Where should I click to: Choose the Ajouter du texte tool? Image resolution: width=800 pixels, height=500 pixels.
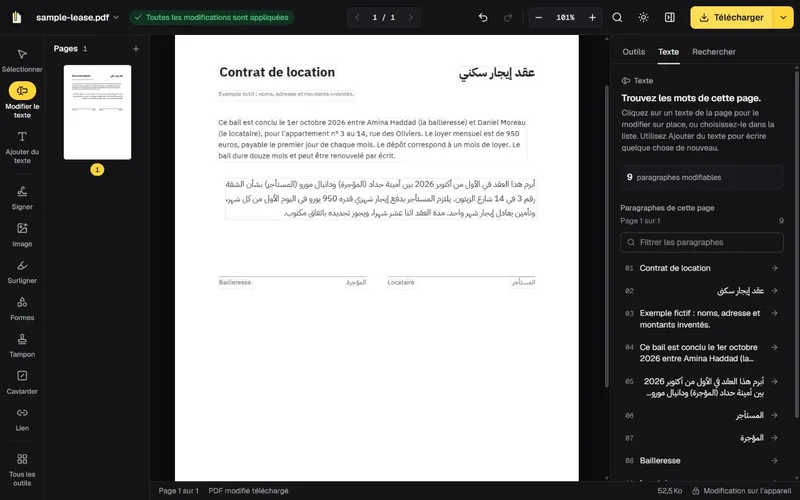tap(22, 147)
